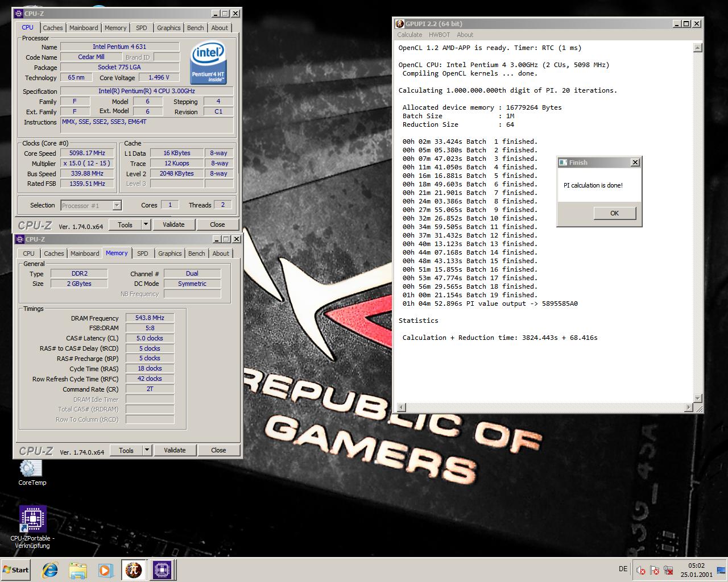Open About tab in memory CPU-Z window
Screen dimensions: 728x582
[221, 253]
